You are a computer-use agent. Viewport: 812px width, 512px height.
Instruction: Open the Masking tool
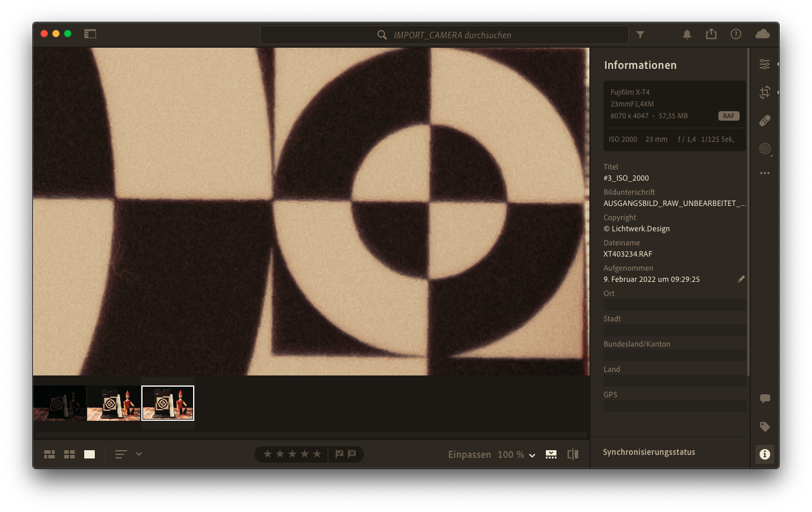(x=764, y=149)
